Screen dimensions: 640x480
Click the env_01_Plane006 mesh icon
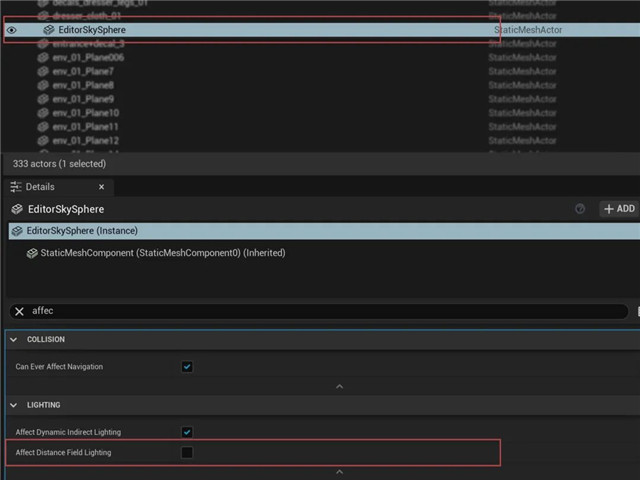[x=43, y=58]
